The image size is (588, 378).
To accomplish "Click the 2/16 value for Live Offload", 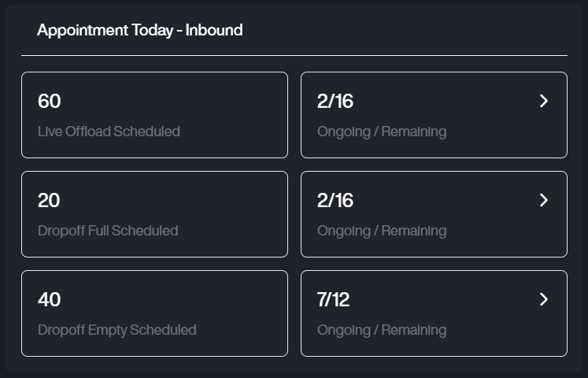I will (335, 102).
